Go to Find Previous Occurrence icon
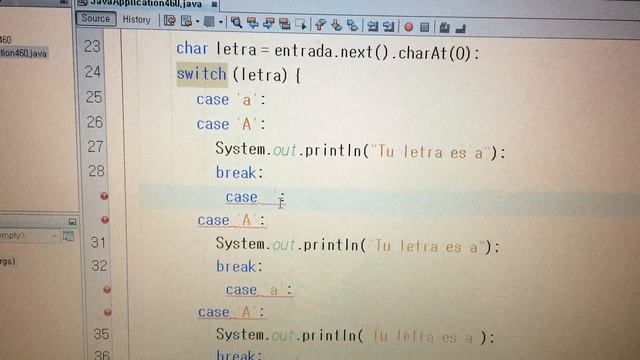The width and height of the screenshot is (640, 360). coord(252,23)
